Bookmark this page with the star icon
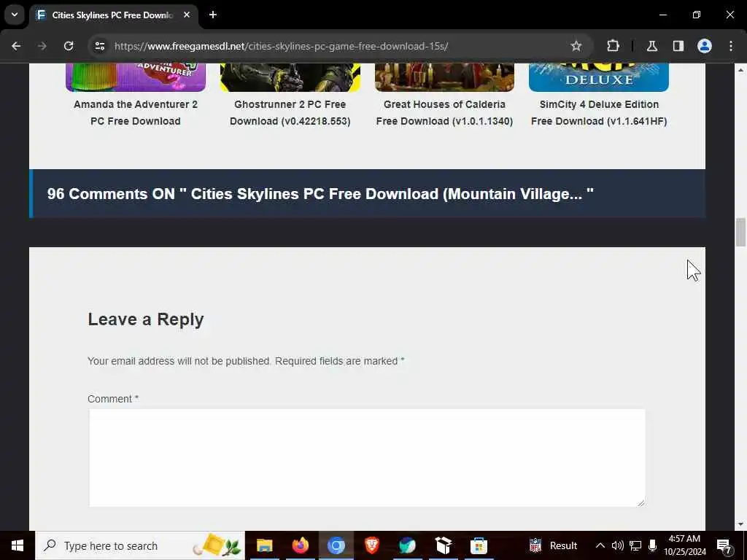Viewport: 747px width, 560px height. tap(576, 46)
